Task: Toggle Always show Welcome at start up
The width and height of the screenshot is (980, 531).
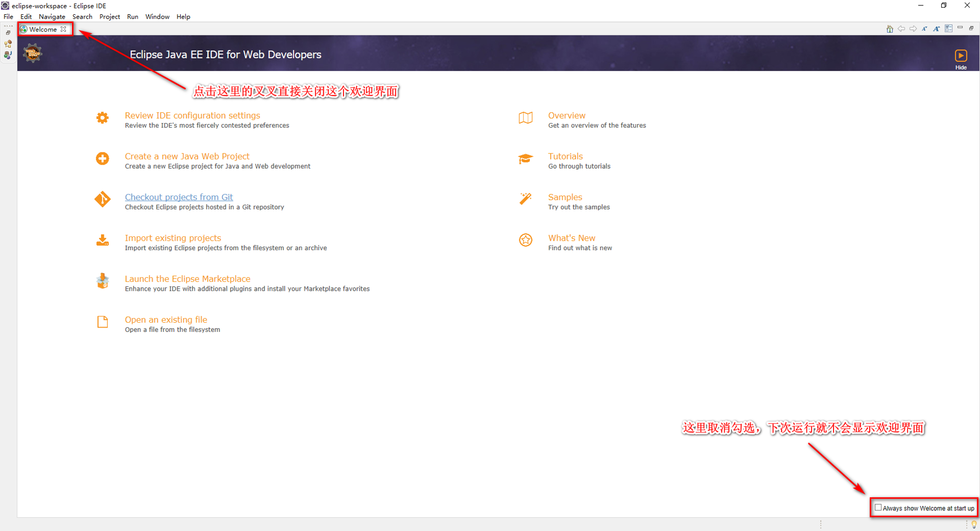Action: click(x=878, y=507)
